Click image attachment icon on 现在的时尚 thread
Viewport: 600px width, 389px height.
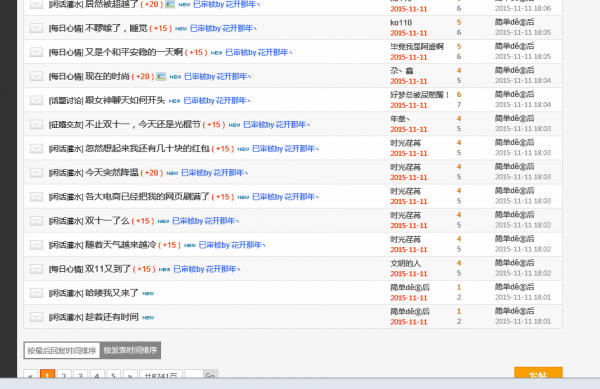[x=161, y=76]
